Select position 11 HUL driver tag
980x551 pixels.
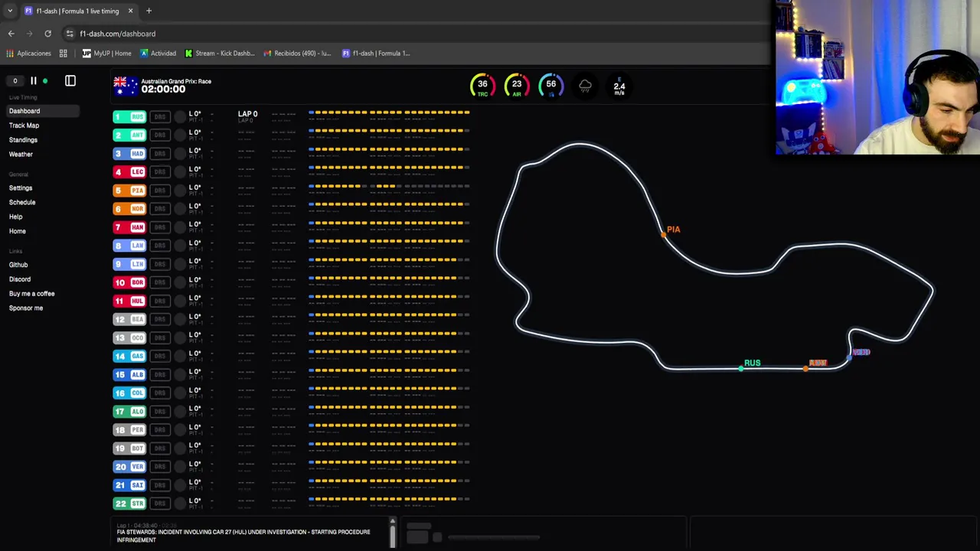click(129, 301)
